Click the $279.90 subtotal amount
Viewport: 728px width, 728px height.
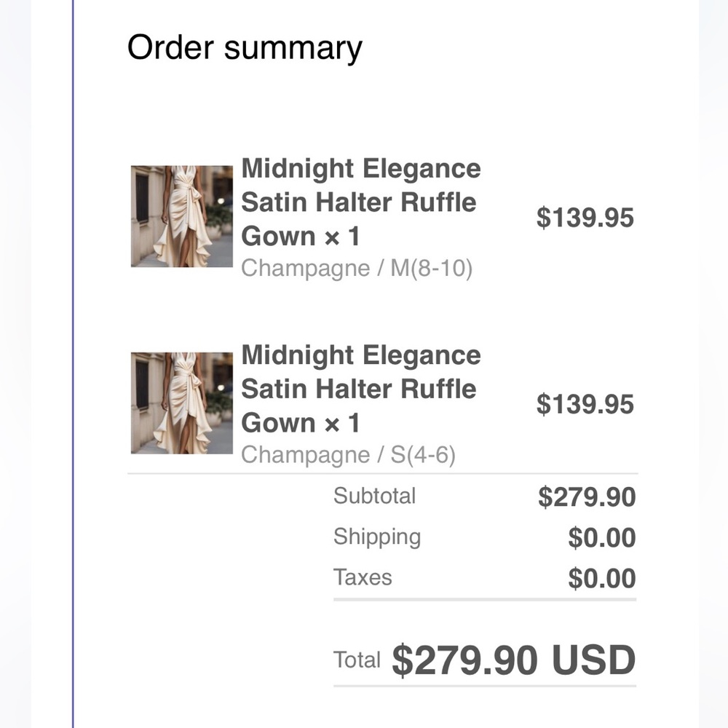tap(587, 497)
